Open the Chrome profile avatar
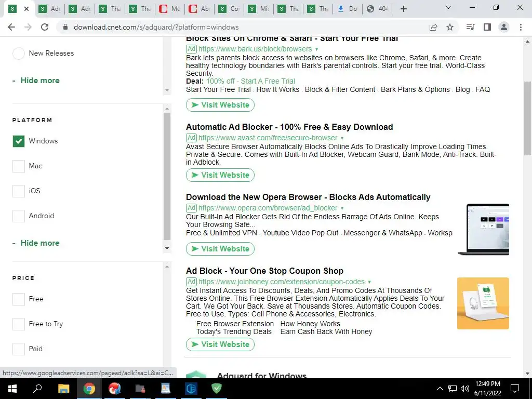 (x=504, y=27)
